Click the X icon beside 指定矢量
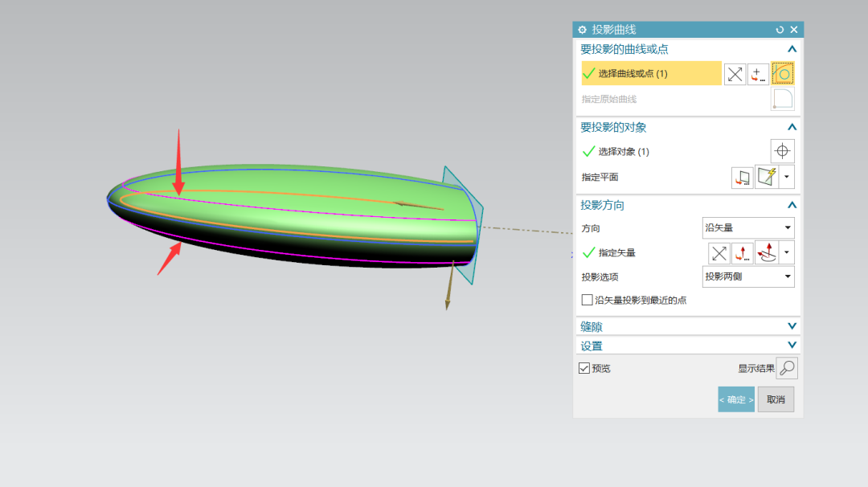Screen dimensions: 868x487 coord(719,253)
